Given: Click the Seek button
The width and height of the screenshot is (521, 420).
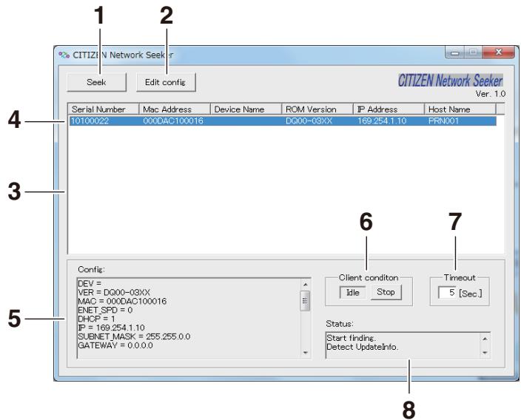Looking at the screenshot, I should point(97,82).
